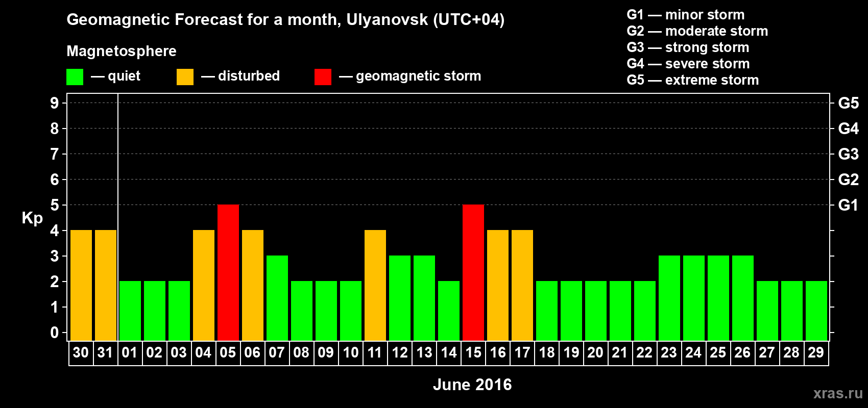Click the "— quiet" legend label text
This screenshot has height=408, width=868.
115,76
